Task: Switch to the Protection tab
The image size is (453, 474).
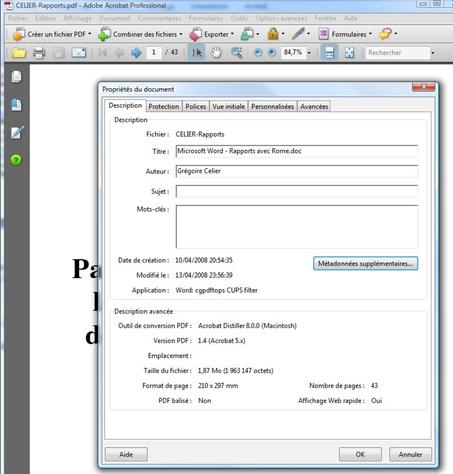Action: (164, 106)
